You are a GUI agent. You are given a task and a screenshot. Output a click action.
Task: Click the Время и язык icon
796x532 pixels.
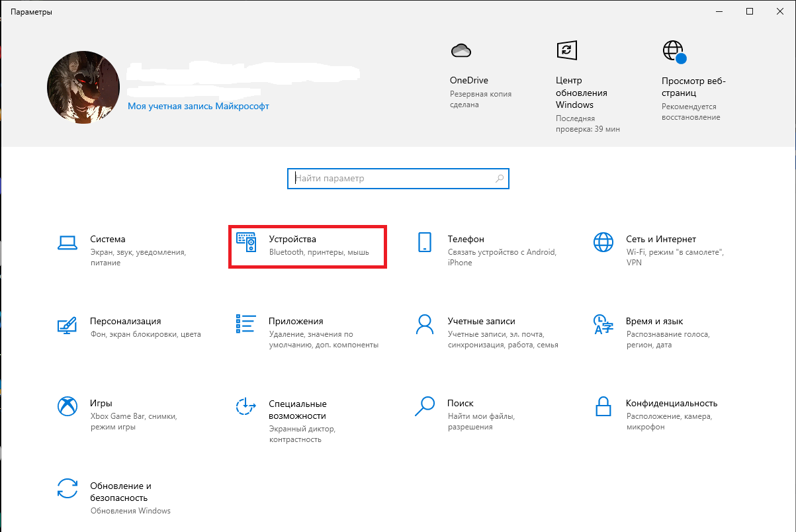tap(603, 324)
